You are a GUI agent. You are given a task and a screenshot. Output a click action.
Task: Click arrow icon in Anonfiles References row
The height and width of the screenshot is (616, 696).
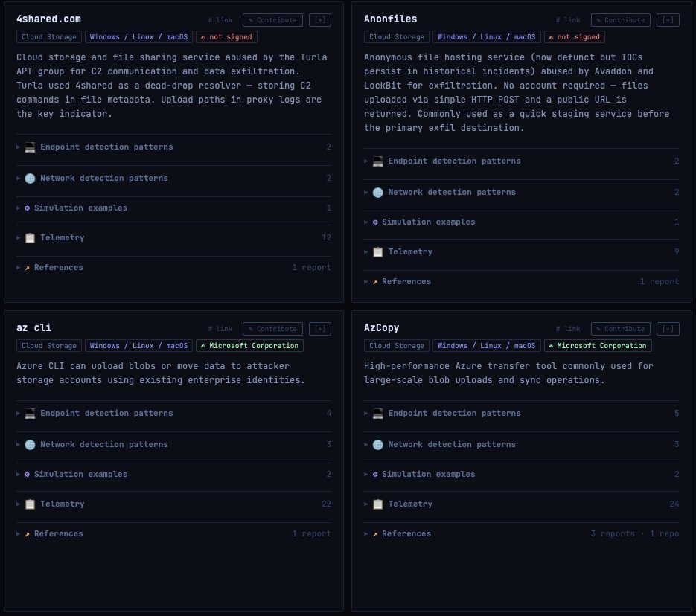click(375, 282)
